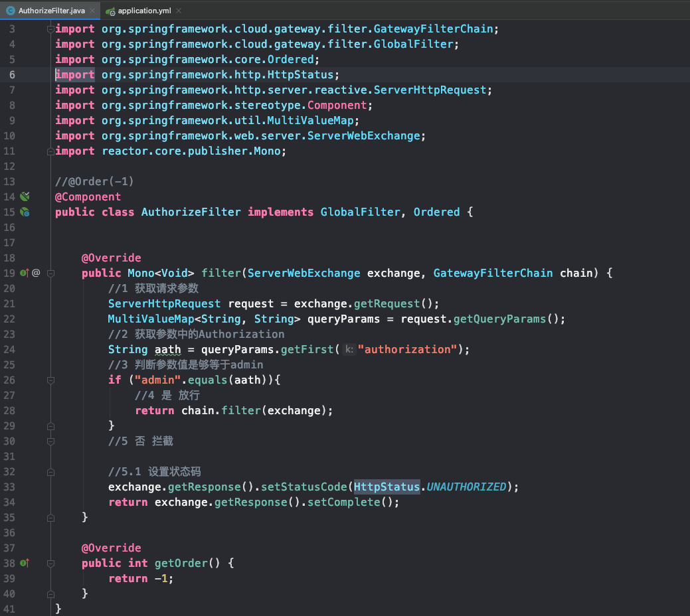
Task: Click the implements-method gutter icon on line 38
Action: pos(24,563)
